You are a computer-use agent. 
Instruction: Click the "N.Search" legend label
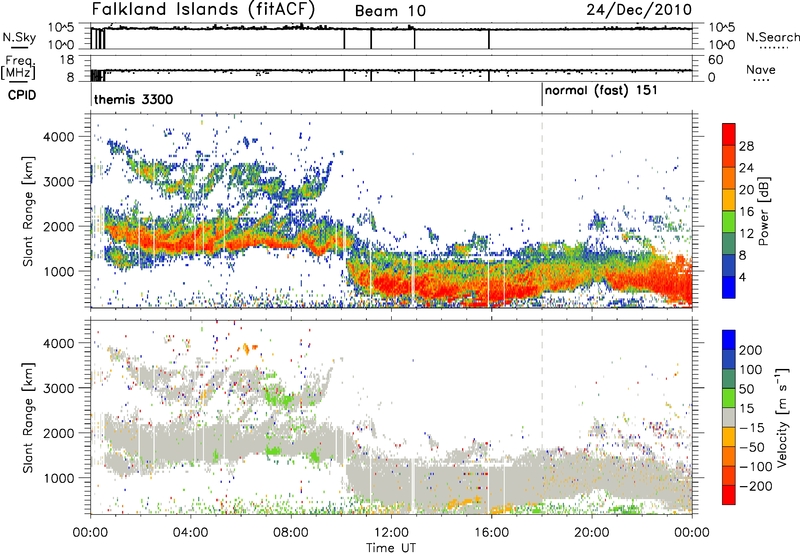(x=772, y=37)
